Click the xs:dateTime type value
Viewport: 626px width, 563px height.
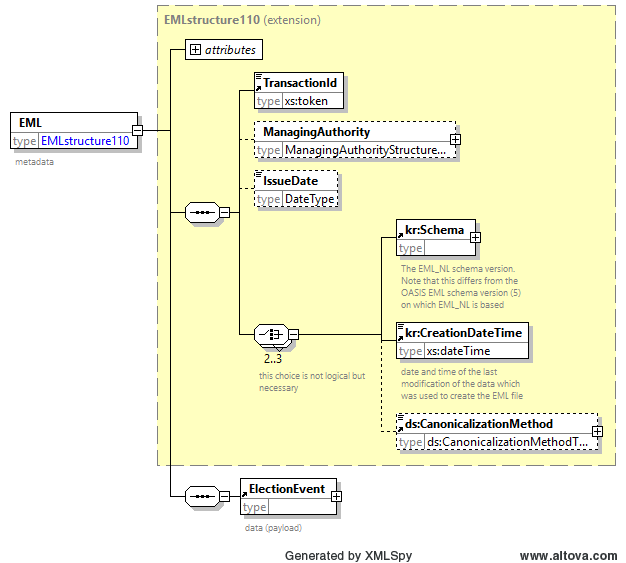click(458, 351)
